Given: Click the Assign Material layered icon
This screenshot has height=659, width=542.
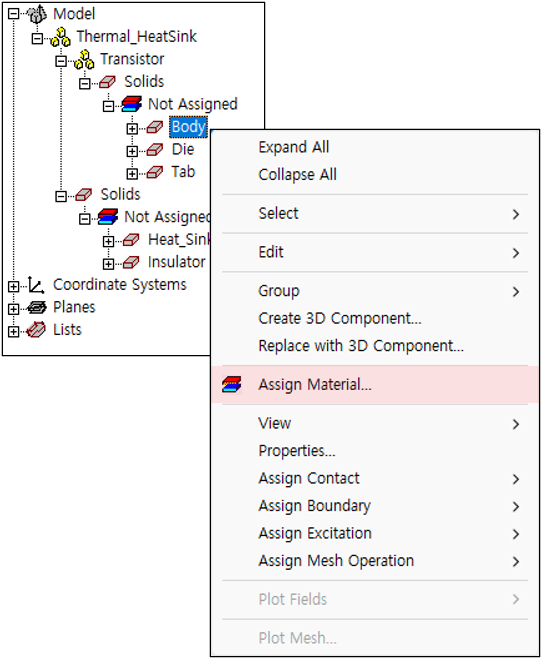Looking at the screenshot, I should point(232,385).
